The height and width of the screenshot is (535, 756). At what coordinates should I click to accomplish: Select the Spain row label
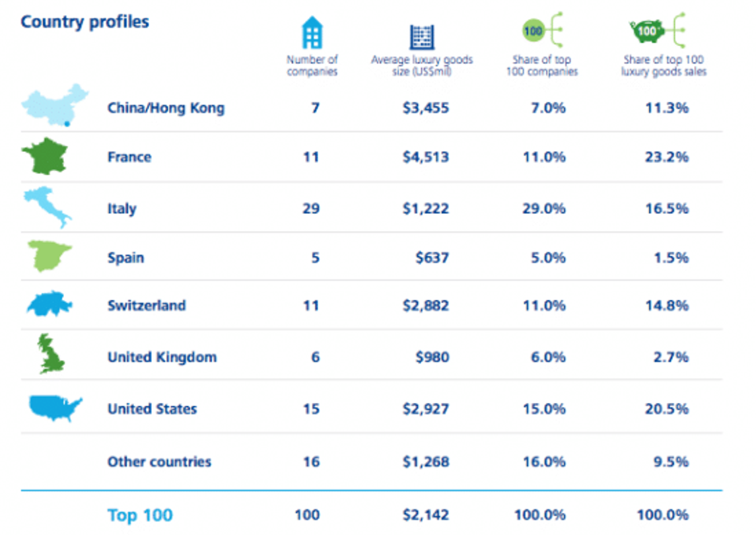[125, 258]
